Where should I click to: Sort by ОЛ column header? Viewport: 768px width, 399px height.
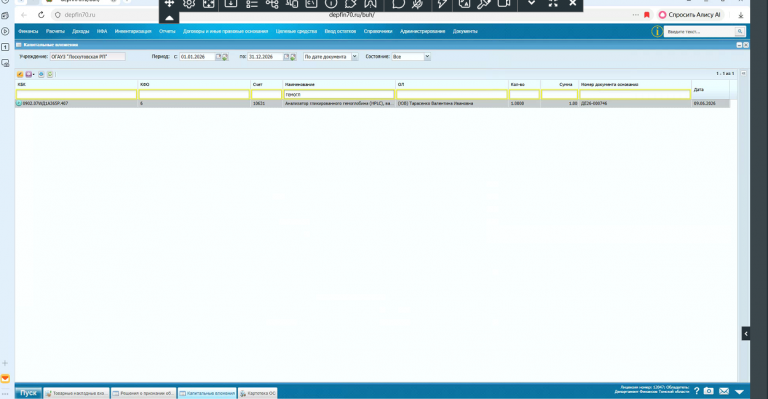[x=452, y=84]
